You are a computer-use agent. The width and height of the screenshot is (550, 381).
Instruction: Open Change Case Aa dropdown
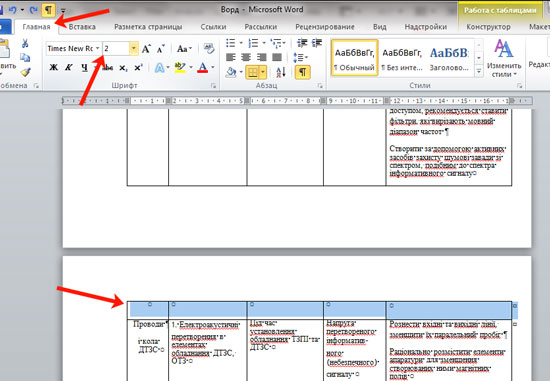pos(185,49)
